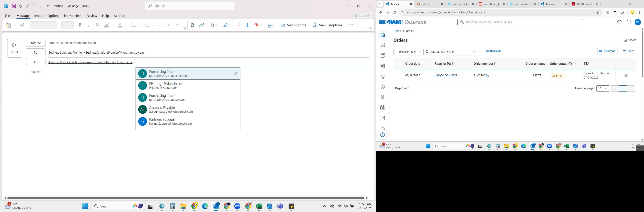Select purchasing@vcloudtech.com suggestion
The image size is (644, 212).
click(188, 97)
